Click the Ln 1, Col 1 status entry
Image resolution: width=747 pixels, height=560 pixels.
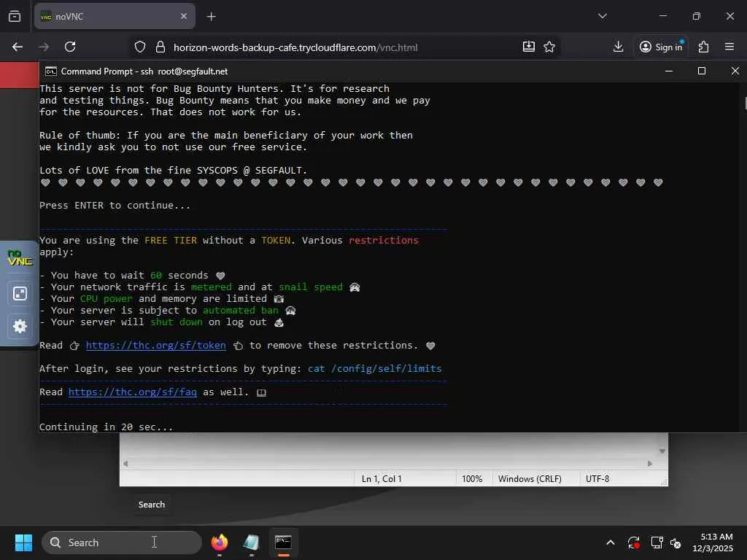click(x=381, y=478)
